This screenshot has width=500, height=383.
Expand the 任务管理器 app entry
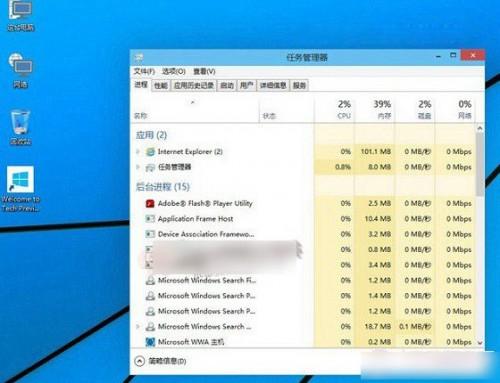tap(138, 167)
